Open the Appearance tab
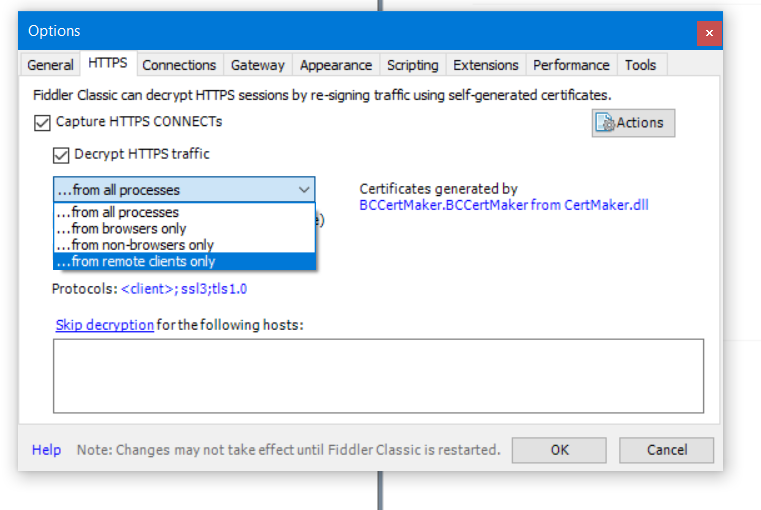Image resolution: width=761 pixels, height=510 pixels. pyautogui.click(x=336, y=65)
